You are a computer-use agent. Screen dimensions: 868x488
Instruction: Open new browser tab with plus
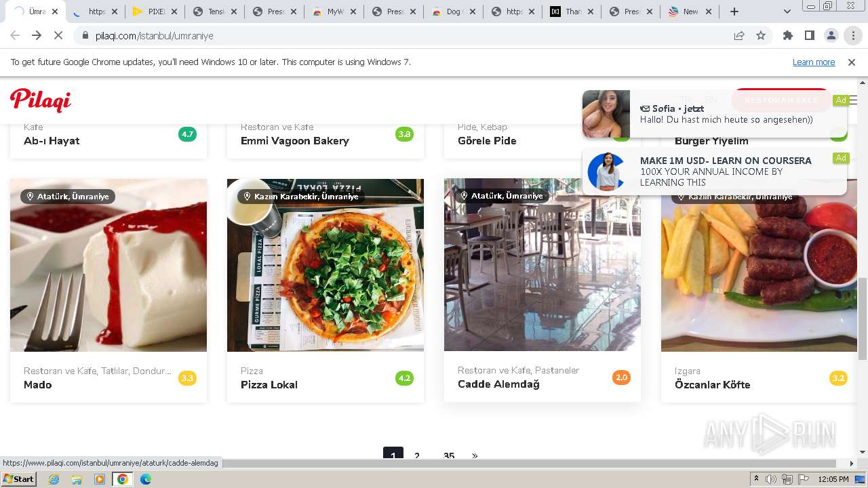click(734, 12)
